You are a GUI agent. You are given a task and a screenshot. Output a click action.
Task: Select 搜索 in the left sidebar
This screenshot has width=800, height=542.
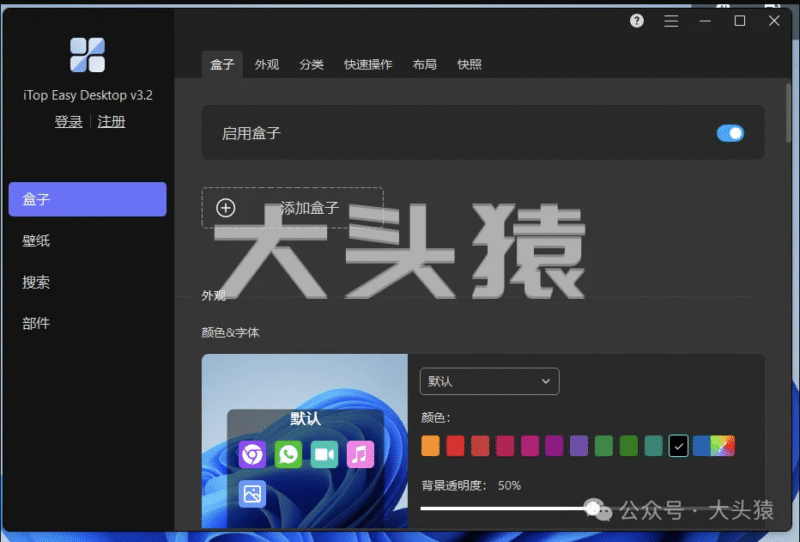36,282
